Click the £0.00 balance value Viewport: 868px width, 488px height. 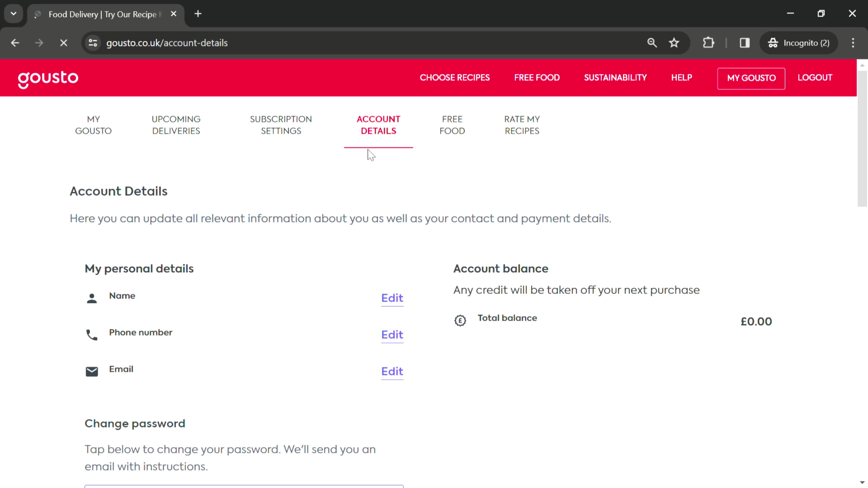756,322
